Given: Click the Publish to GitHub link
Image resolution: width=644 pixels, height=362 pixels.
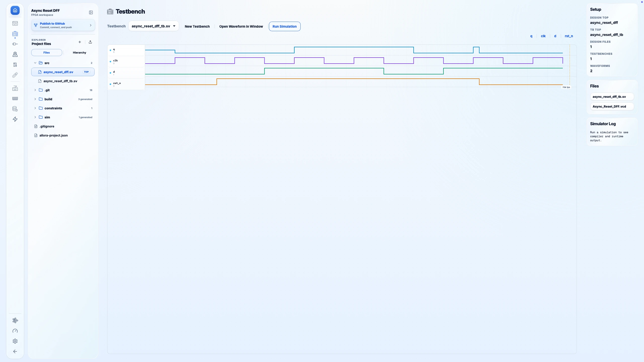Looking at the screenshot, I should click(x=52, y=24).
